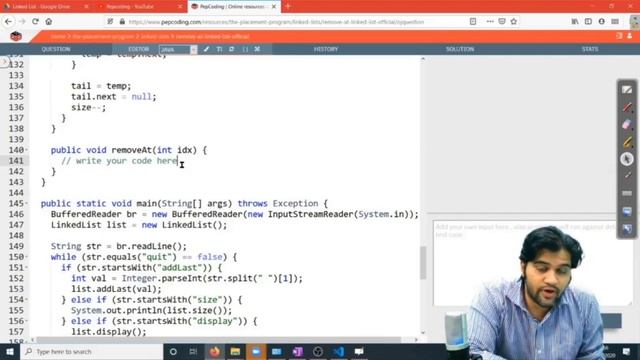Click the 'list.addLast(val);' code line
Image resolution: width=640 pixels, height=360 pixels.
tap(116, 289)
